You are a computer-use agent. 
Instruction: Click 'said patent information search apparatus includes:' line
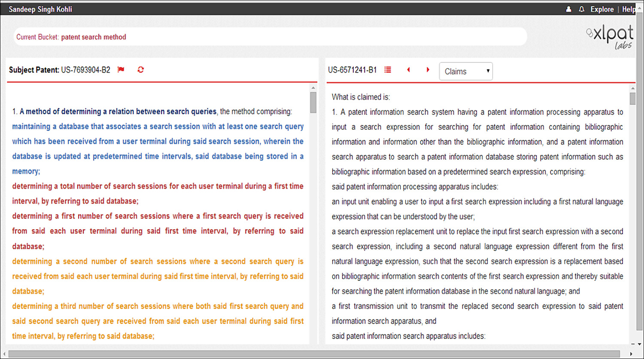pos(409,336)
